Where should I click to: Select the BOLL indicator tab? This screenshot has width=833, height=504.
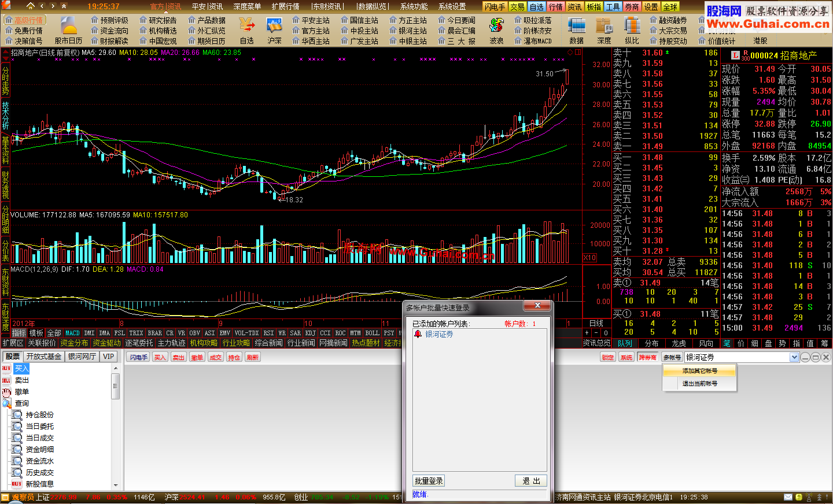[x=372, y=333]
